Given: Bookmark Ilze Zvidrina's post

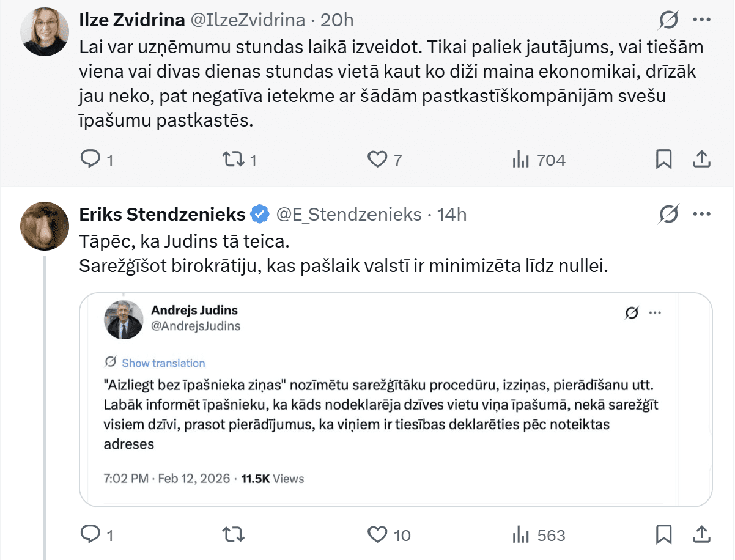Looking at the screenshot, I should click(663, 160).
